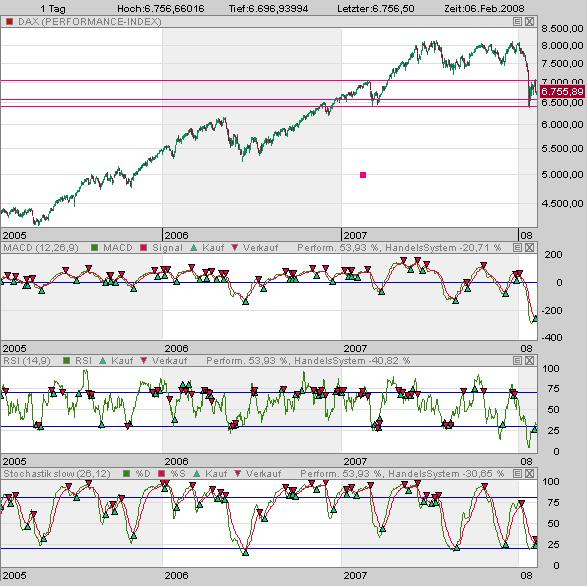Click the 5.000,00 price axis label

tap(562, 174)
